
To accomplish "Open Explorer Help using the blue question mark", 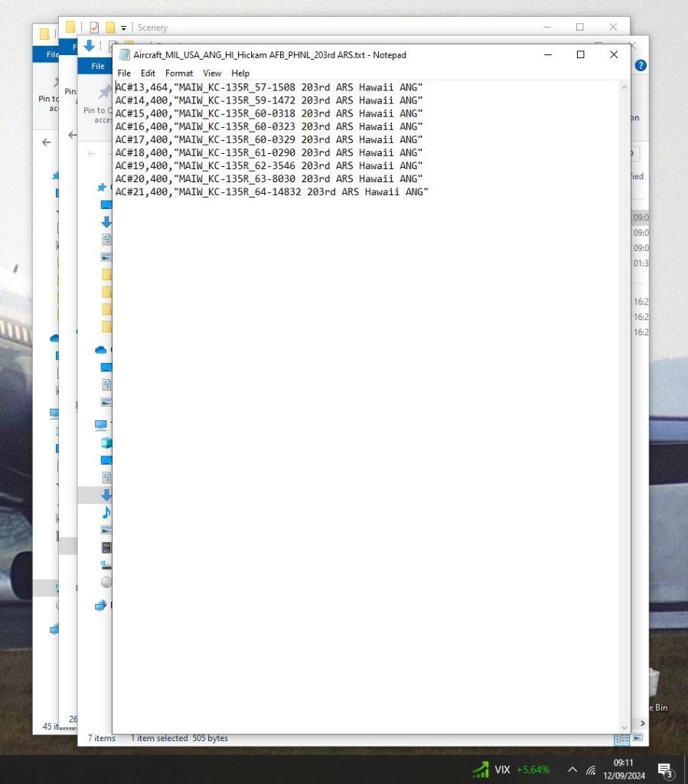I will tap(641, 66).
